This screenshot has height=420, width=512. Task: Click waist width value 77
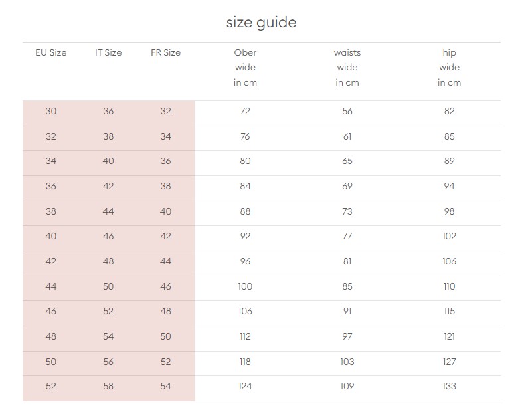347,236
